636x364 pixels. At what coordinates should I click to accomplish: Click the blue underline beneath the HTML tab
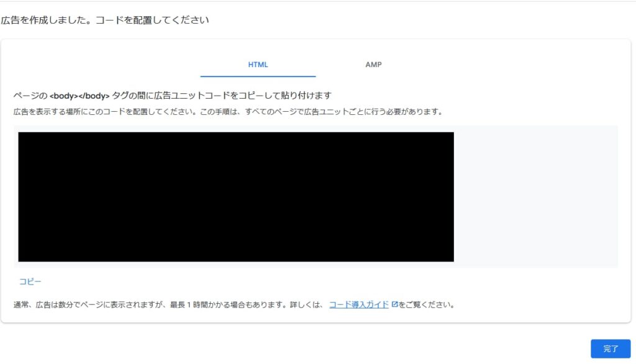(x=258, y=76)
